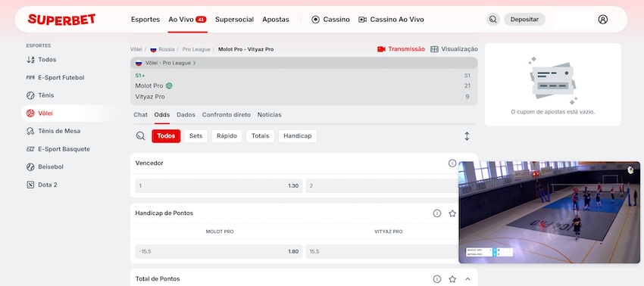Click the E-Sport Basquete icon
This screenshot has height=286, width=644.
(30, 149)
